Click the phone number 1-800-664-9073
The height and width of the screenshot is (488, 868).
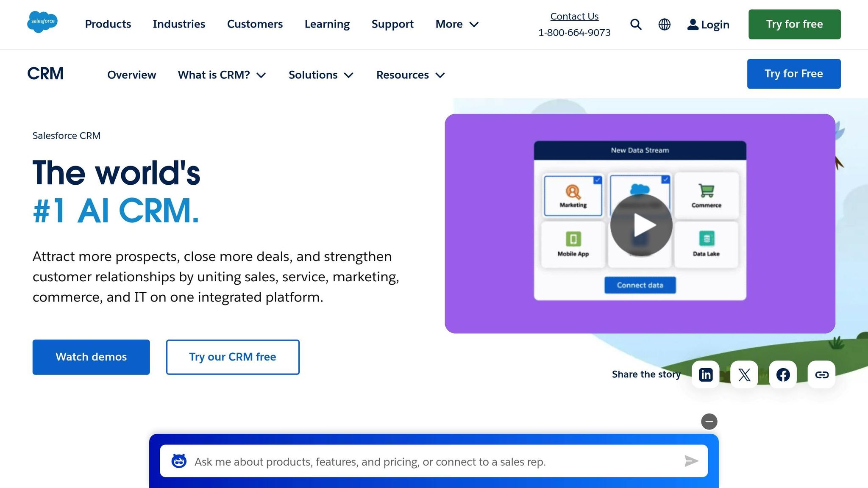[574, 33]
